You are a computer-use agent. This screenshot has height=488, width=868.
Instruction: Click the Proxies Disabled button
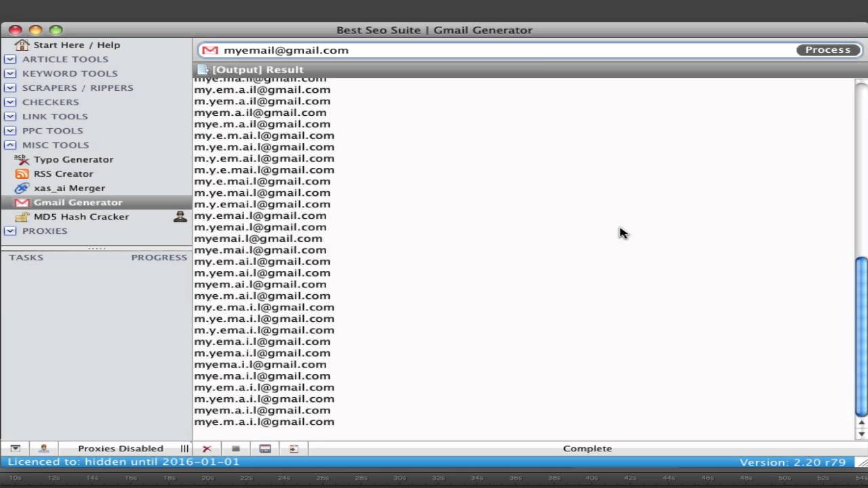(120, 449)
